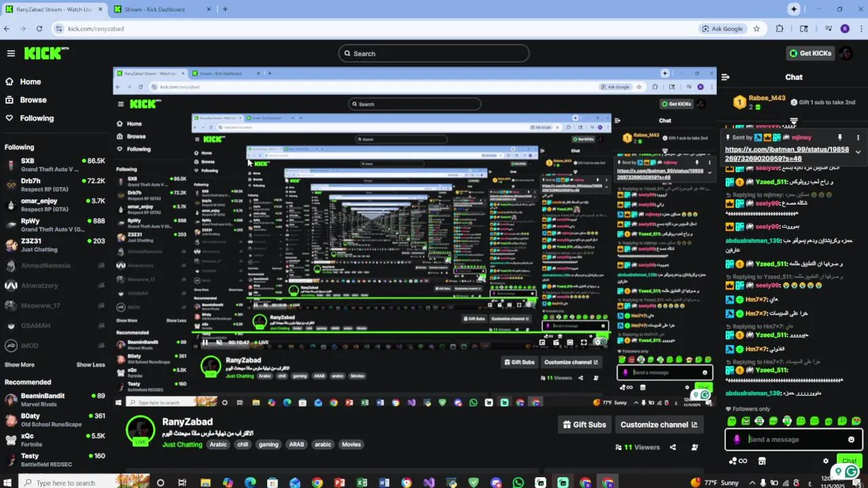Image resolution: width=868 pixels, height=488 pixels.
Task: Collapse the chat panel with the arrow icon
Action: pos(725,77)
